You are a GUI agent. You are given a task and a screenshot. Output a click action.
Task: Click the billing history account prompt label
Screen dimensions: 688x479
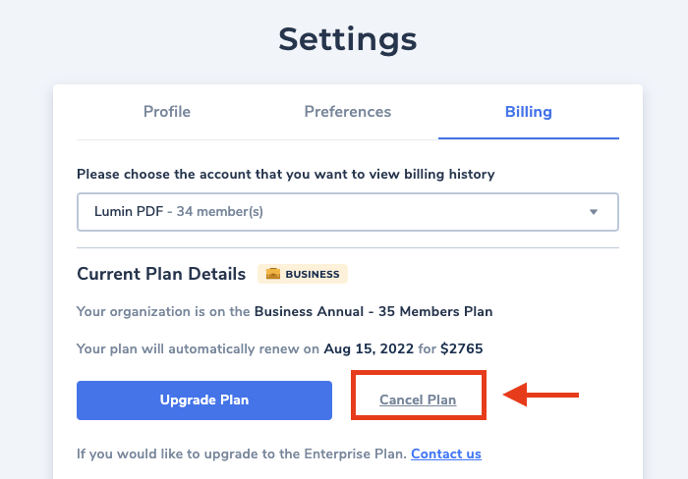coord(286,174)
